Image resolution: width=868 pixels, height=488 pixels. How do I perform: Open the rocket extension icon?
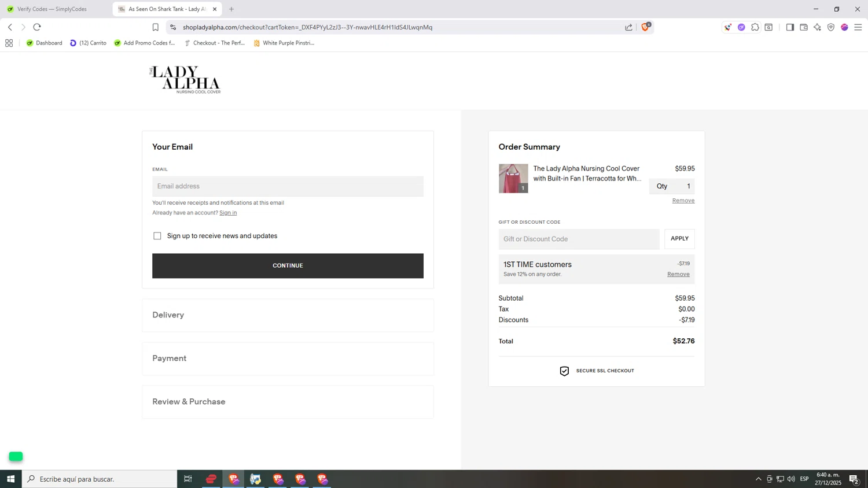728,27
